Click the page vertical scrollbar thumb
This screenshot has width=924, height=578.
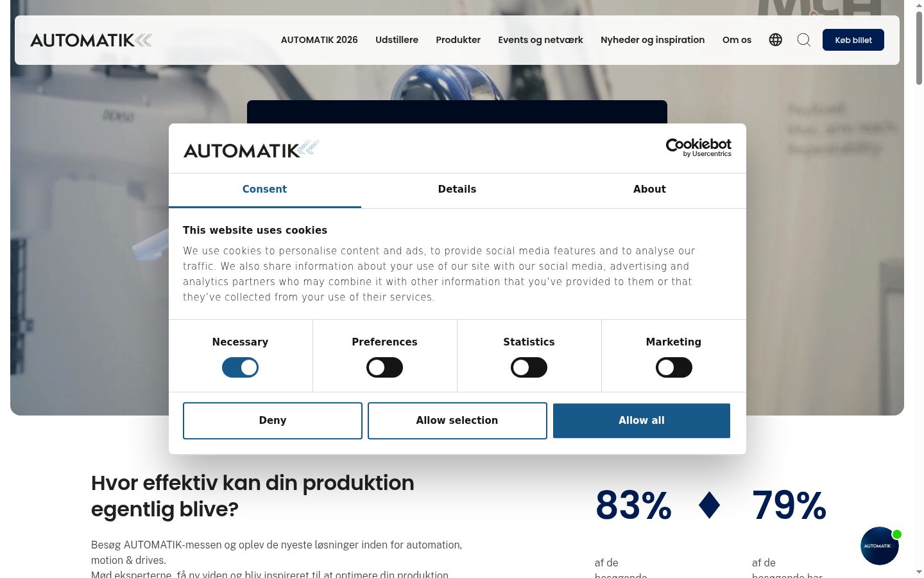tap(919, 48)
